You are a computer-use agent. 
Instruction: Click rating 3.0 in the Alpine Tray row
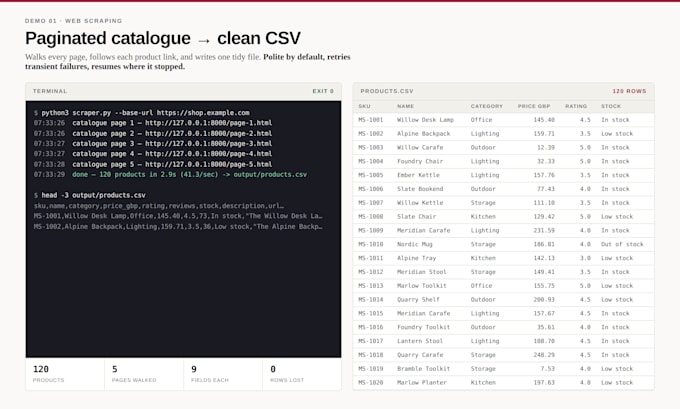[x=585, y=258]
